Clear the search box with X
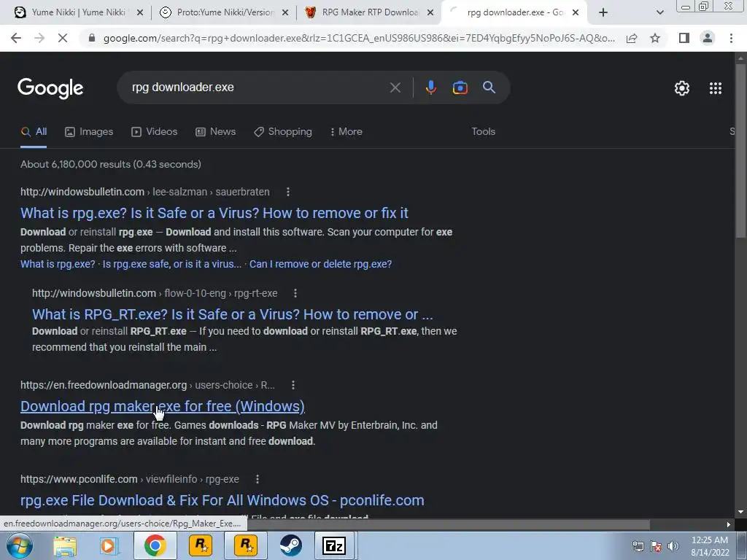The height and width of the screenshot is (560, 747). click(395, 87)
